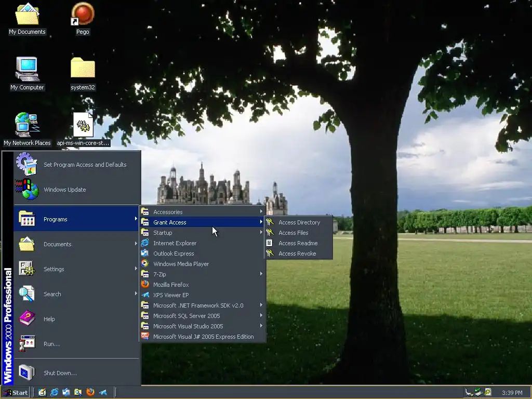Screen dimensions: 532x399
Task: Expand the Startup program folder
Action: pos(203,233)
